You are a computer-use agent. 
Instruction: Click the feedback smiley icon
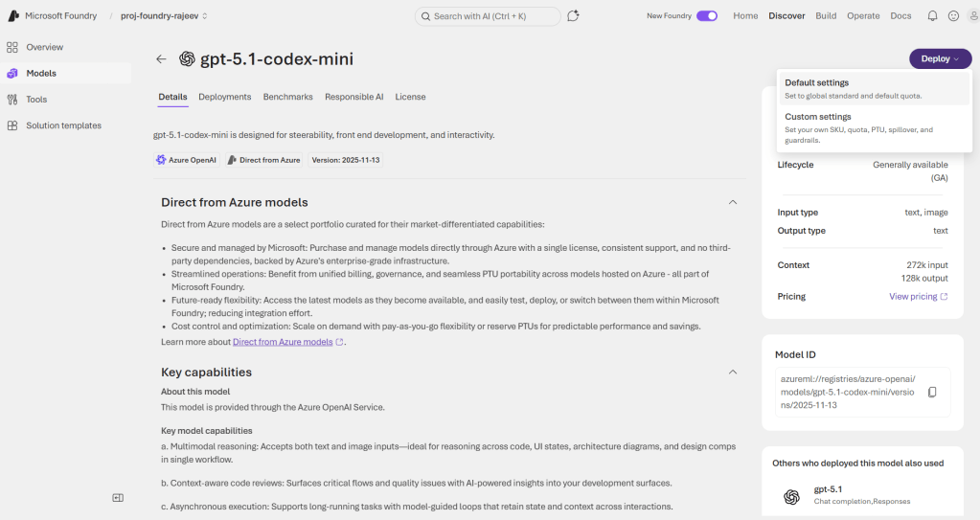click(953, 16)
